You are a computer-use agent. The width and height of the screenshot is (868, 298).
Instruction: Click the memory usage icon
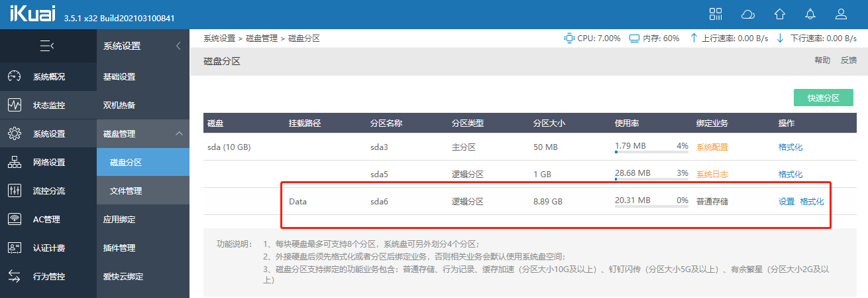pos(634,38)
